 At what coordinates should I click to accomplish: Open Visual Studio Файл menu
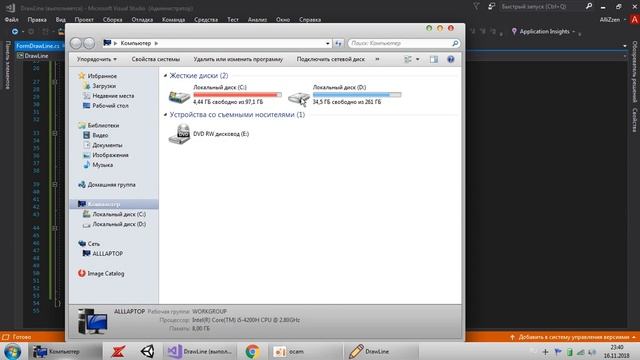tap(11, 20)
